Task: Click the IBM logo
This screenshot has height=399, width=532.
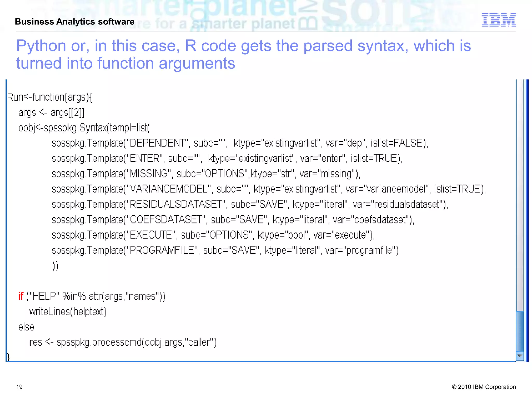Action: point(499,20)
